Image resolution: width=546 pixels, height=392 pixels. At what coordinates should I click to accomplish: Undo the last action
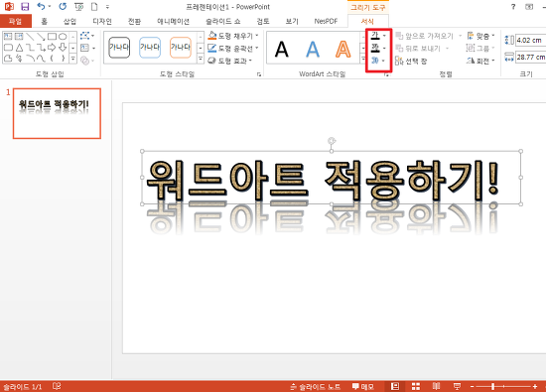pos(41,6)
